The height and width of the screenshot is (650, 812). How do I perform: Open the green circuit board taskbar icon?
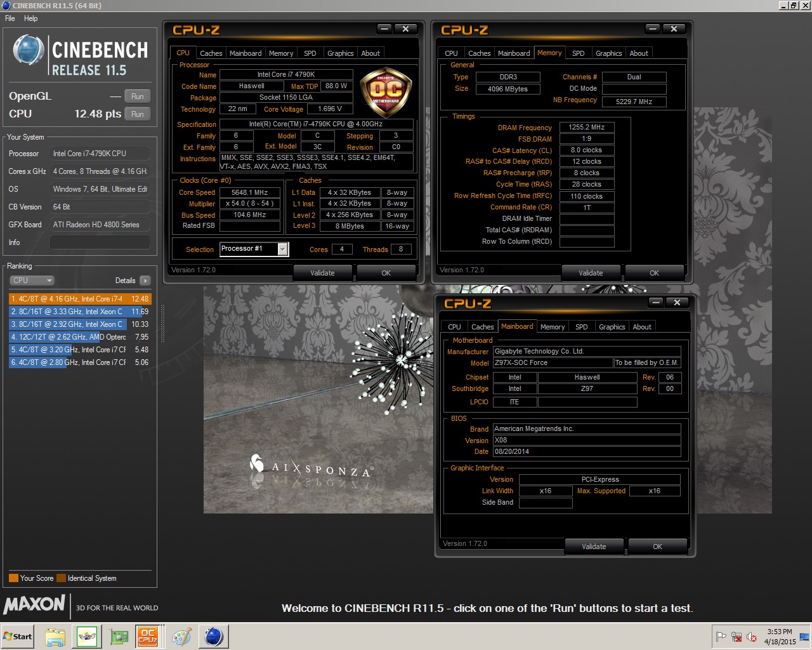click(119, 637)
